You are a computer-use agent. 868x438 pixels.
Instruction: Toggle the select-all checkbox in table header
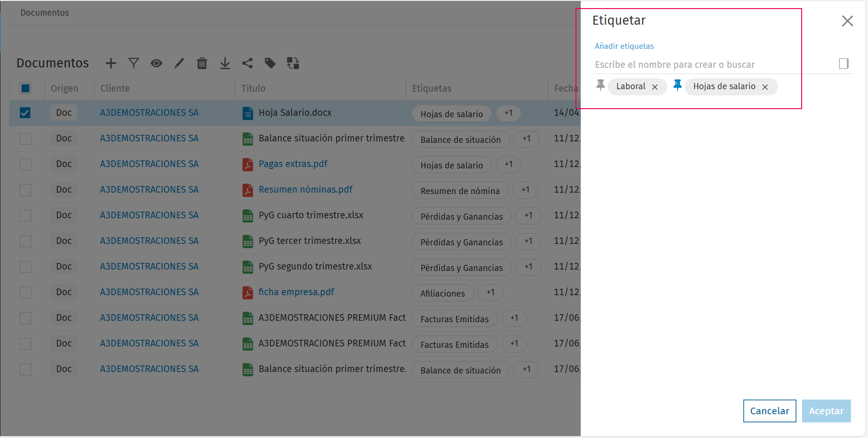coord(26,88)
